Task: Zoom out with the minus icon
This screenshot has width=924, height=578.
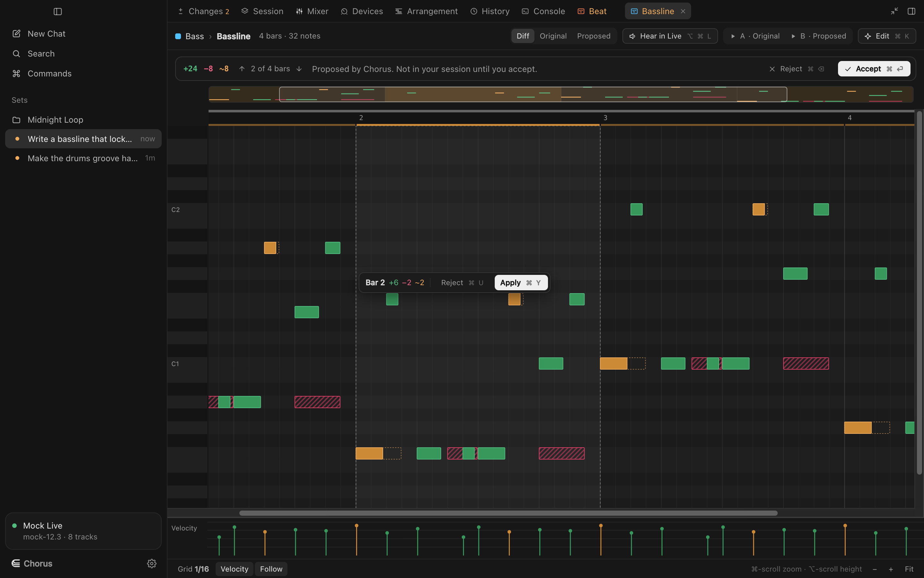Action: point(875,569)
